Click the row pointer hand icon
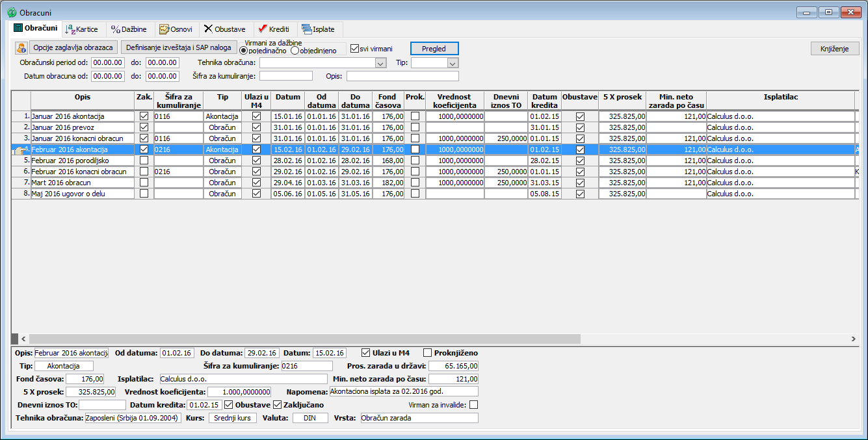The image size is (868, 440). 18,149
